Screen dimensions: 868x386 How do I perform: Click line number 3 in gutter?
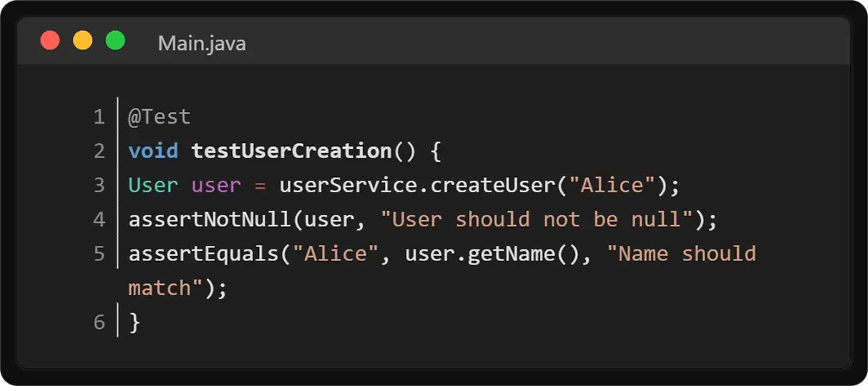pyautogui.click(x=99, y=185)
